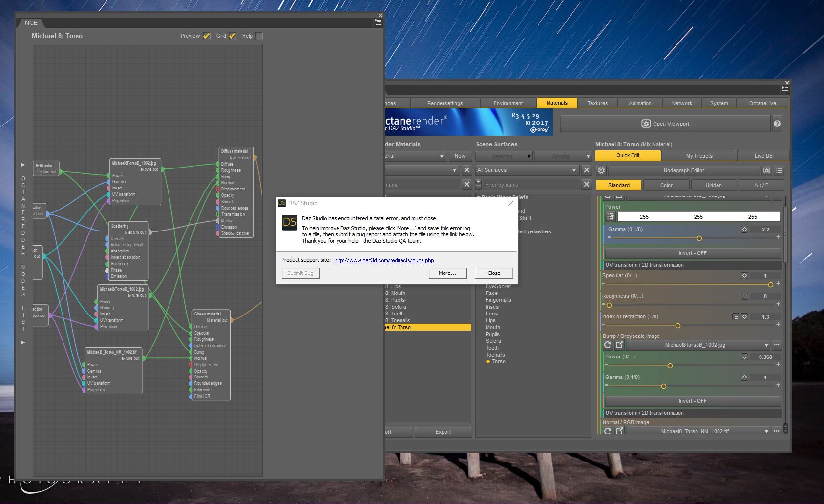
Task: Click the Specular keyframe diamond icon
Action: coord(744,275)
